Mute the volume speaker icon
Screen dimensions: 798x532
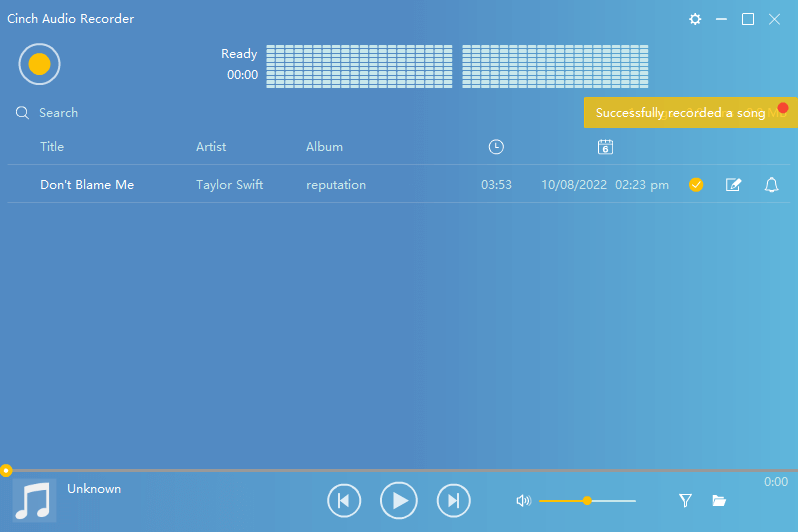(523, 500)
